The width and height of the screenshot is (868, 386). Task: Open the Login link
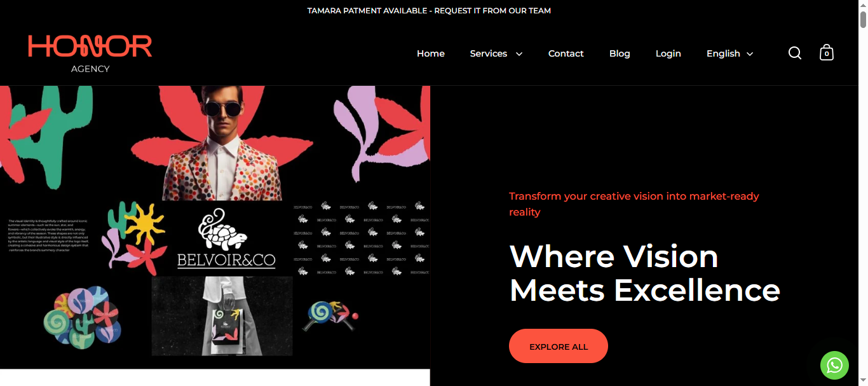pos(668,53)
